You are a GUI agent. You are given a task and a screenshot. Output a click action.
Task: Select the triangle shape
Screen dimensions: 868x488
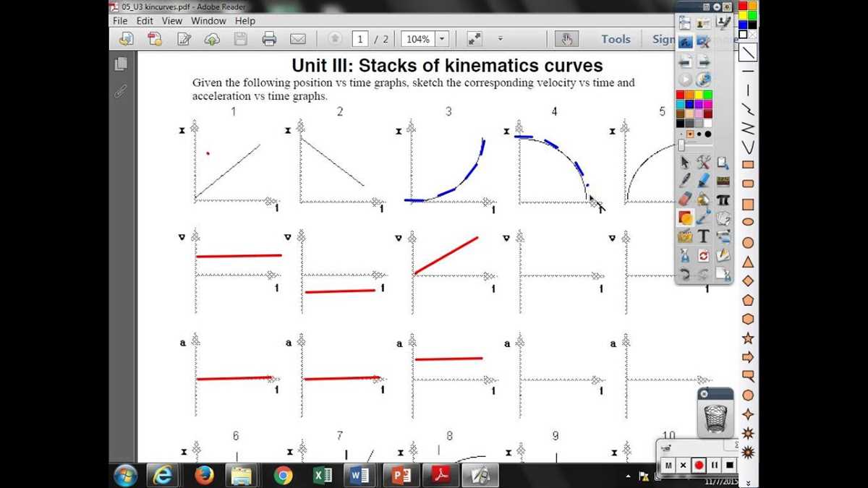(x=748, y=262)
